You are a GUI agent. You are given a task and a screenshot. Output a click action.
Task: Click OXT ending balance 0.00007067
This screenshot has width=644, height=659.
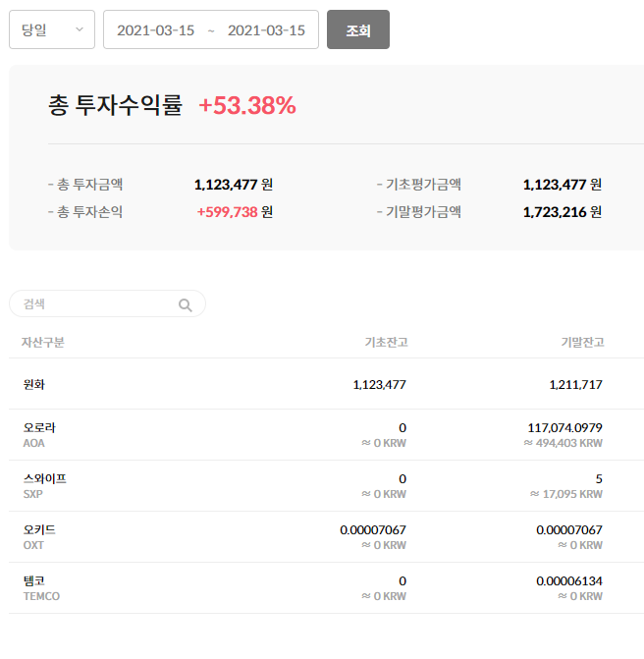[x=569, y=530]
